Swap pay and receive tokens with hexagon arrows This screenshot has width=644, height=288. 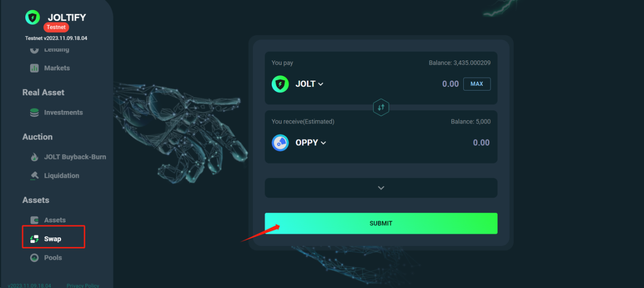381,107
